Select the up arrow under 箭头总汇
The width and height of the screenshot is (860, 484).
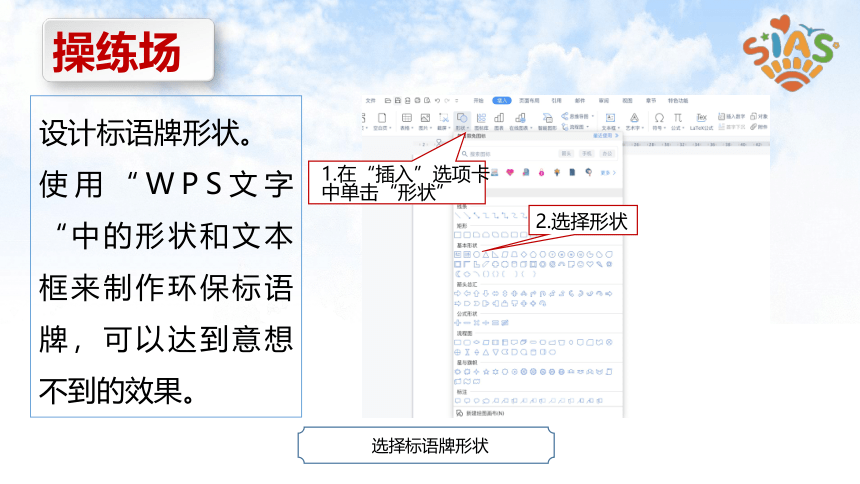[476, 294]
